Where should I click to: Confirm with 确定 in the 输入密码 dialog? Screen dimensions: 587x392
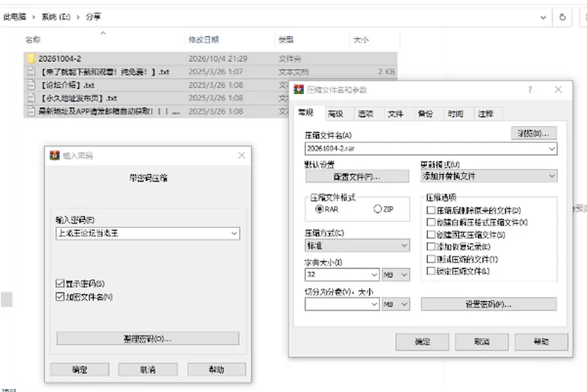[x=79, y=369]
